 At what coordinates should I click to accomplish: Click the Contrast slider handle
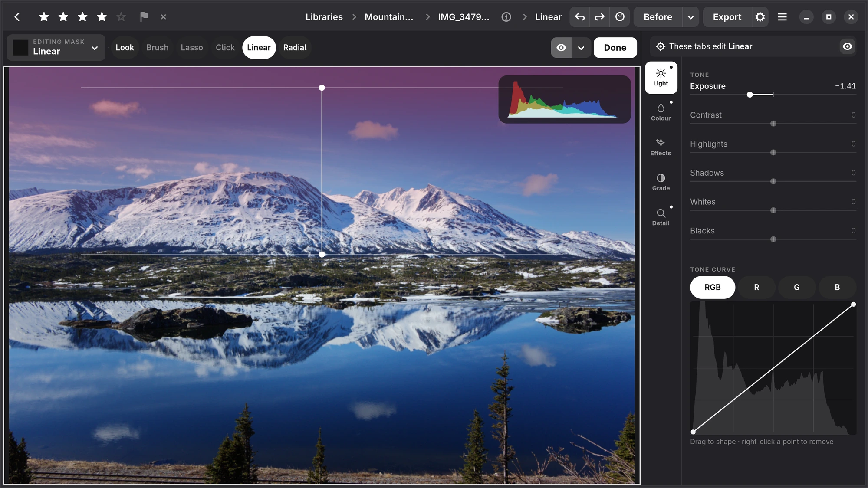coord(773,124)
